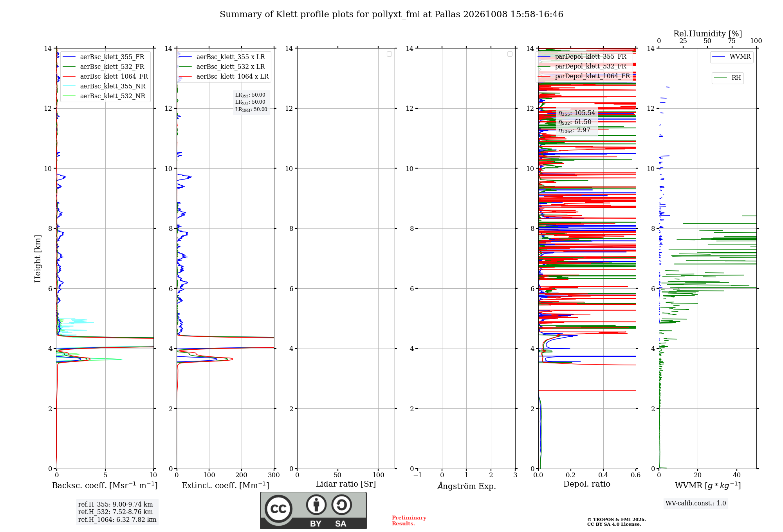Click the LR1064: 50.00 annotation
This screenshot has height=532, width=783.
[x=251, y=110]
